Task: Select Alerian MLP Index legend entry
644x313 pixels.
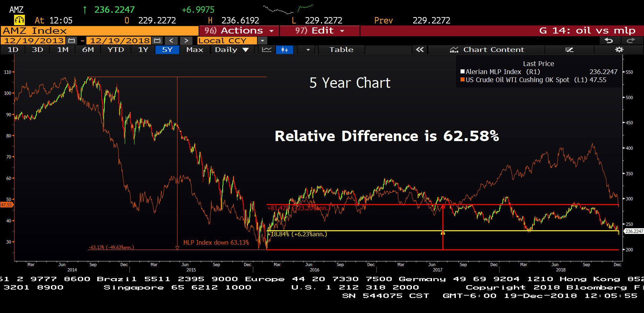Action: [x=539, y=72]
